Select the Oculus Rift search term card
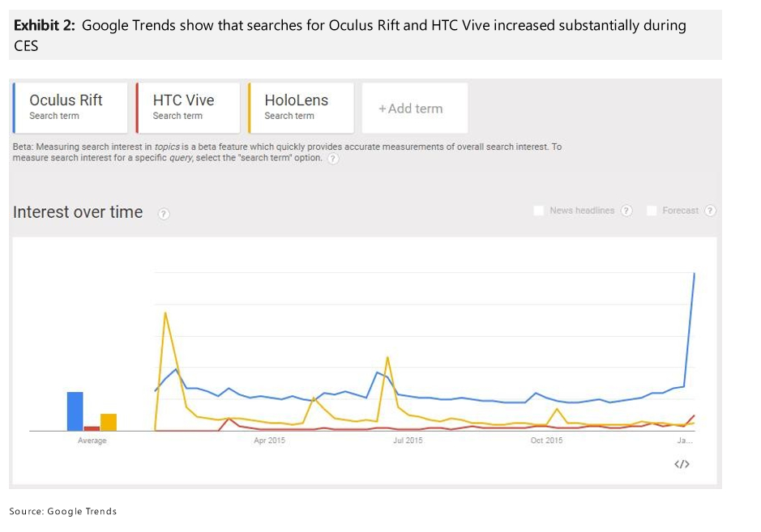Screen dimensions: 761x532 tap(71, 108)
